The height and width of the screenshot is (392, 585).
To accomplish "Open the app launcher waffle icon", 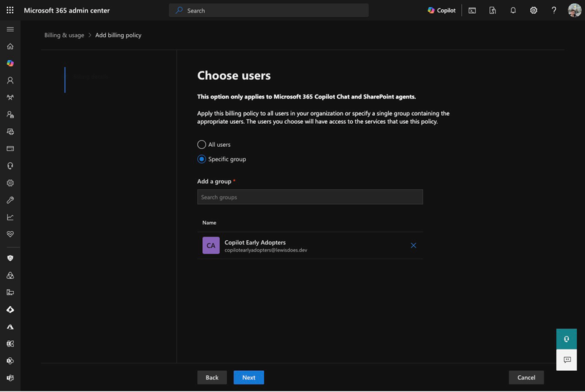I will pyautogui.click(x=10, y=11).
